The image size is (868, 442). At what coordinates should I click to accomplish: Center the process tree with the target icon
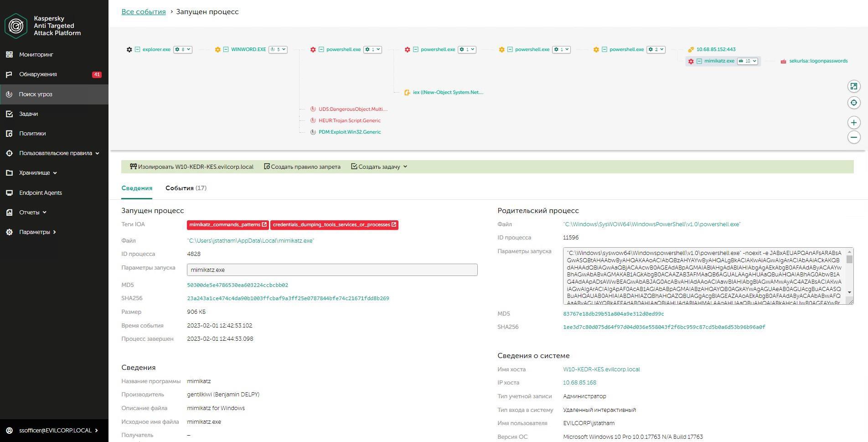[854, 103]
